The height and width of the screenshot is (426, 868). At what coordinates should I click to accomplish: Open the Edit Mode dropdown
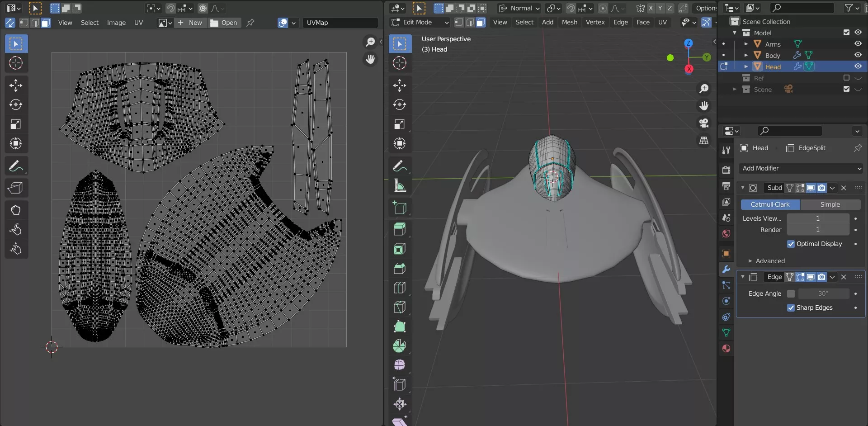coord(420,22)
